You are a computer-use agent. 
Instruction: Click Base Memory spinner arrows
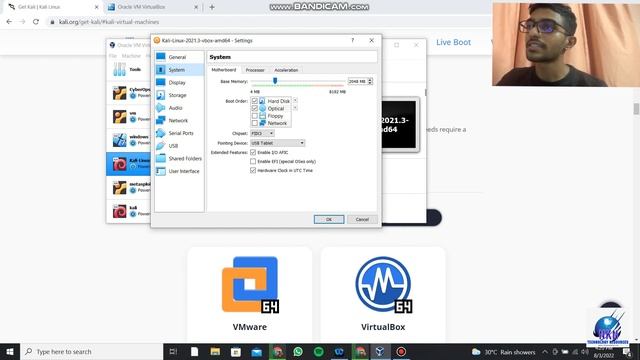(370, 81)
